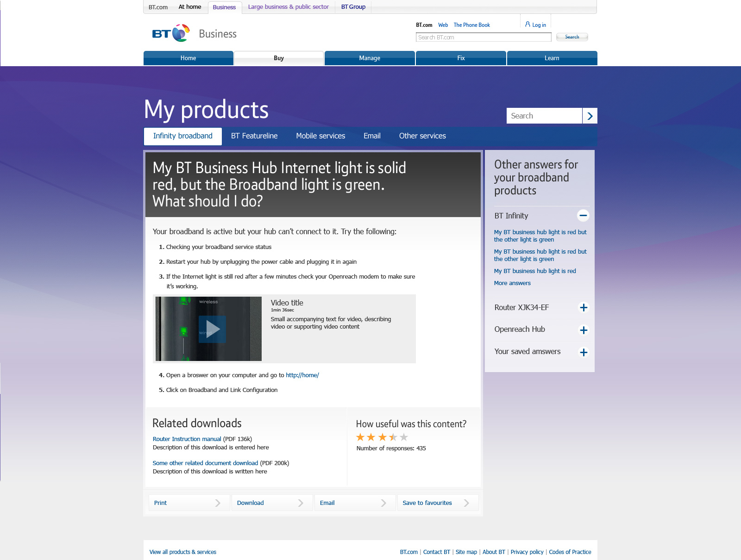Rate content with the fifth star
This screenshot has width=741, height=560.
point(404,437)
